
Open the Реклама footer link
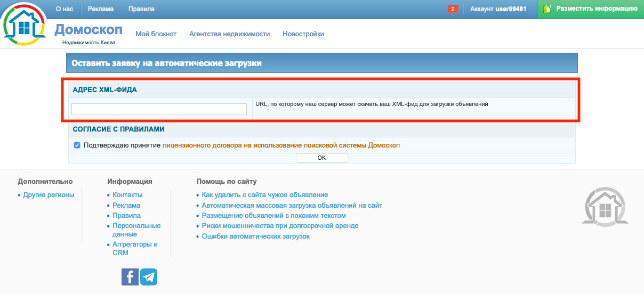(x=126, y=205)
